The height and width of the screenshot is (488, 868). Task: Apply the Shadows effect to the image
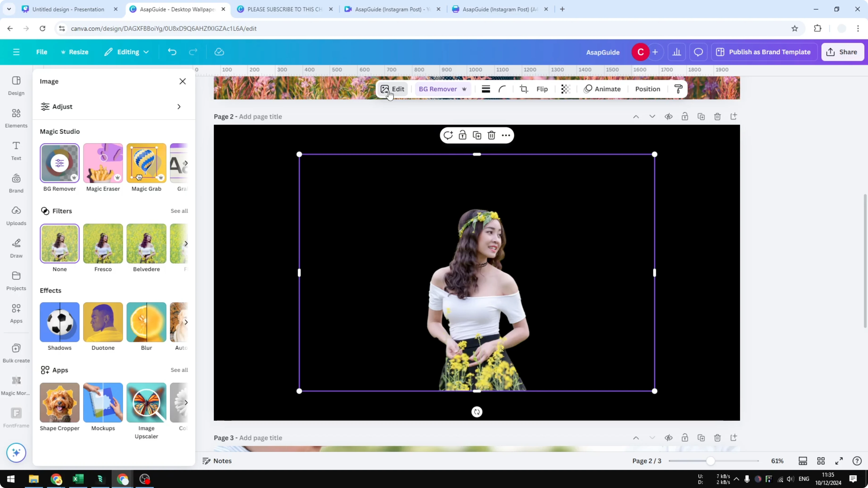pos(59,322)
